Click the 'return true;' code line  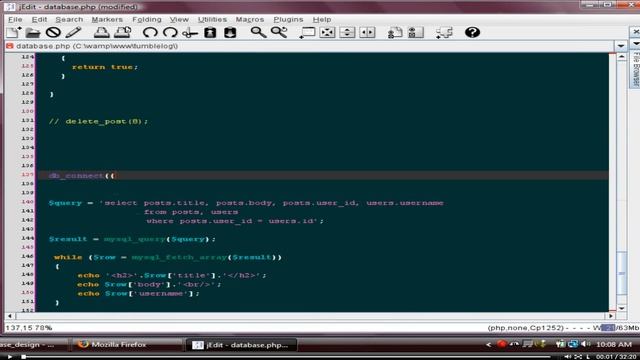point(105,67)
